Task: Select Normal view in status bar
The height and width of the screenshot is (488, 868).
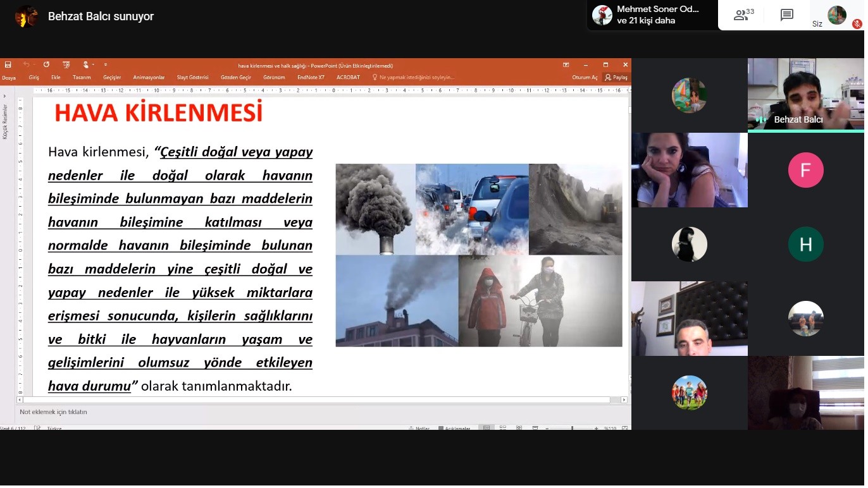Action: 486,428
